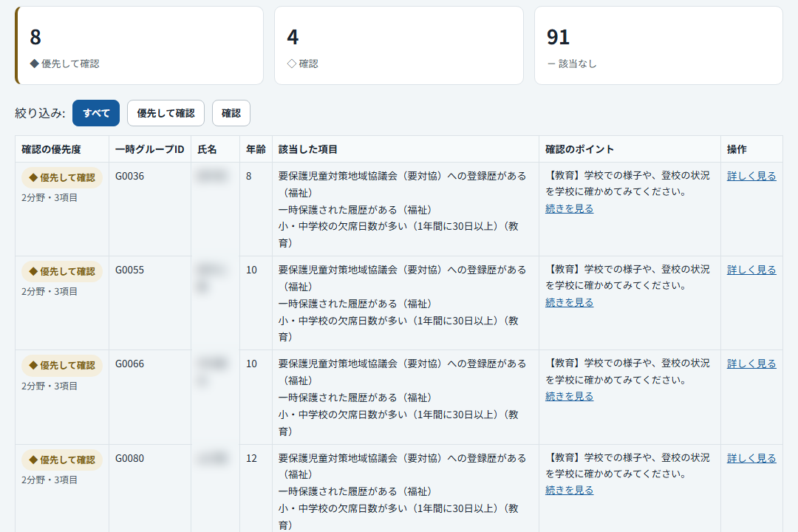Click the 絞り込み: label
Screen dimensions: 798x532
pos(40,113)
